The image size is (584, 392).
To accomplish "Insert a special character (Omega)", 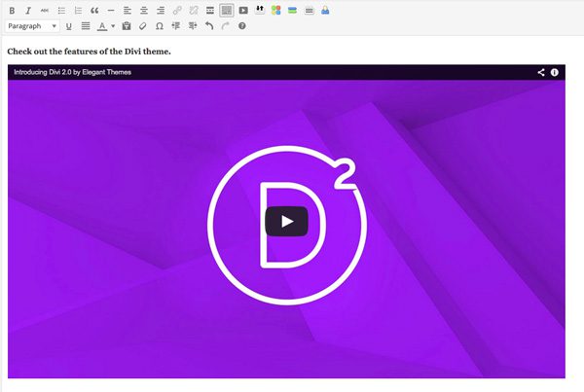I will click(160, 26).
